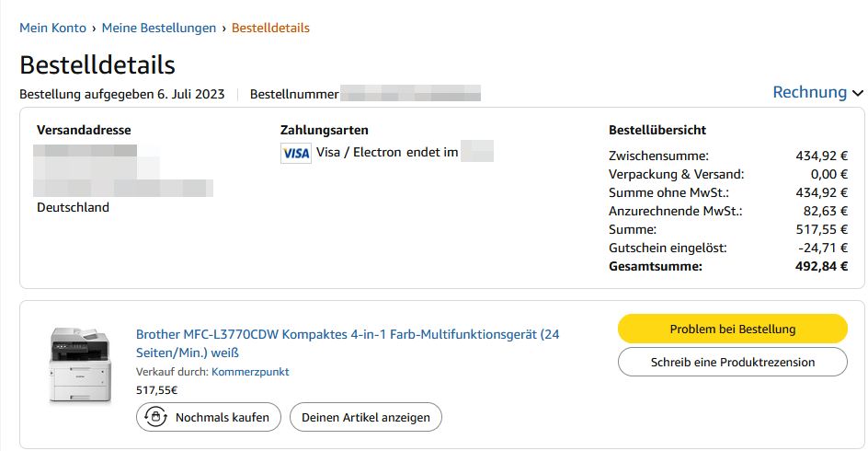Visit the Kommerzpunkt seller page
The height and width of the screenshot is (451, 868).
click(x=250, y=372)
